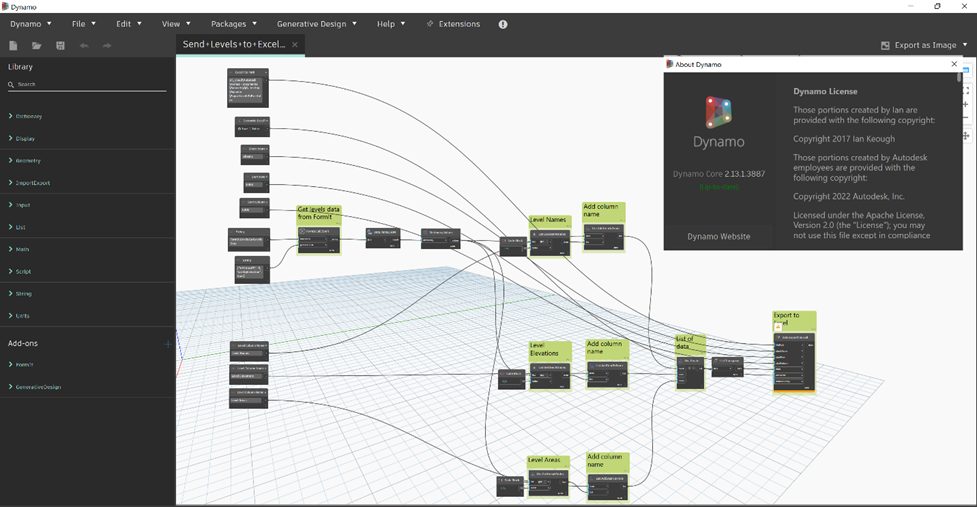977x507 pixels.
Task: Click the Open file folder icon
Action: [x=37, y=46]
